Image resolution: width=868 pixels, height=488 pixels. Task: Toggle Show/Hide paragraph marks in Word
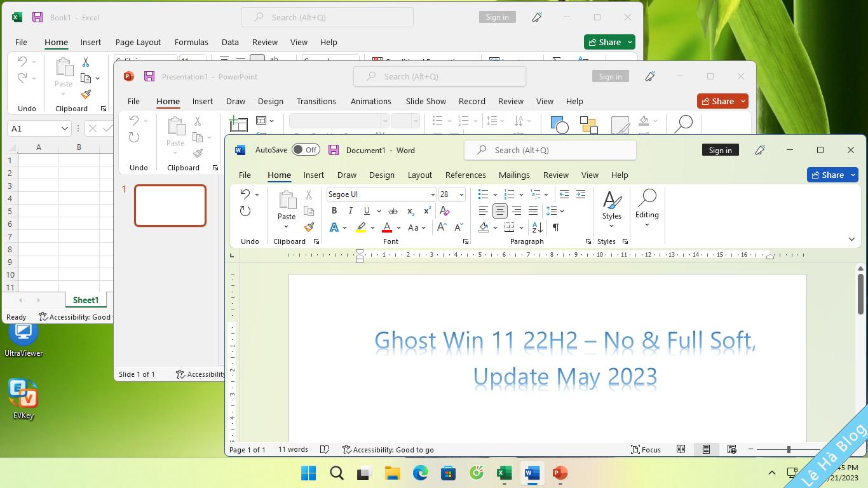click(556, 227)
